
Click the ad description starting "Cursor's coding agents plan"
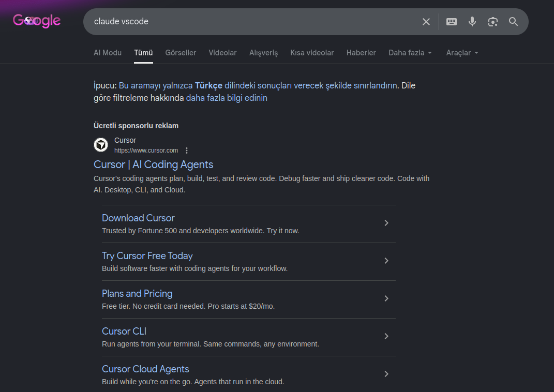point(261,184)
